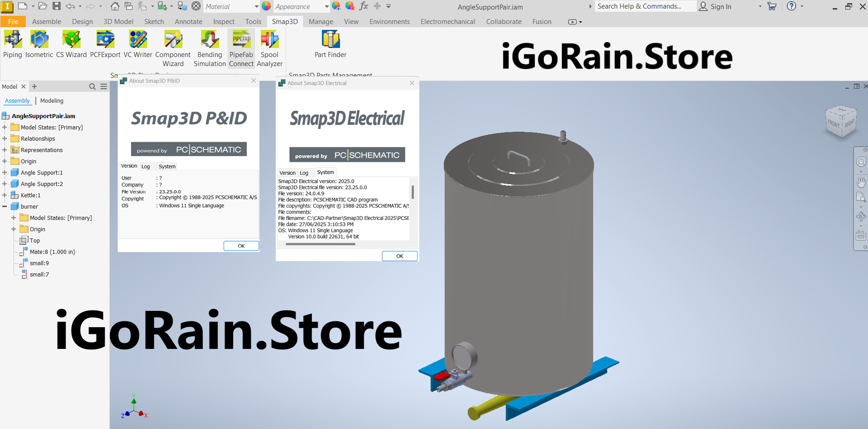Open the CS Wizard

click(71, 44)
